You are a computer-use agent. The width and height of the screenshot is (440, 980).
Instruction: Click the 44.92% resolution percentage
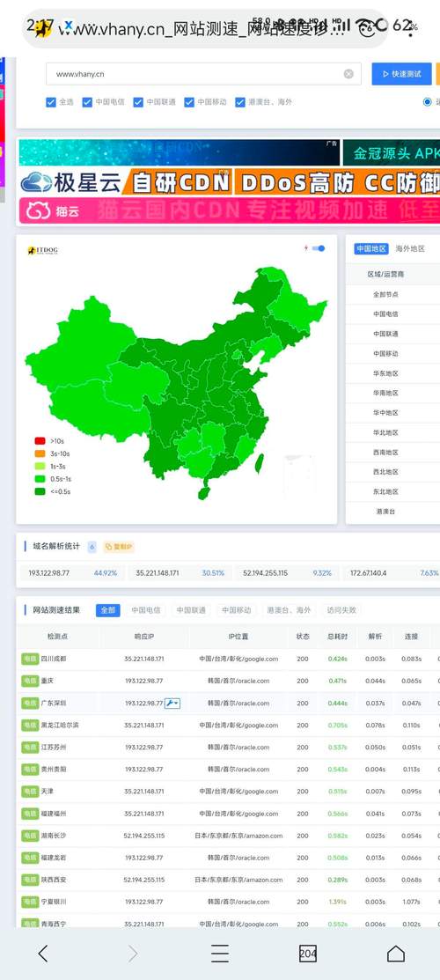pos(106,572)
